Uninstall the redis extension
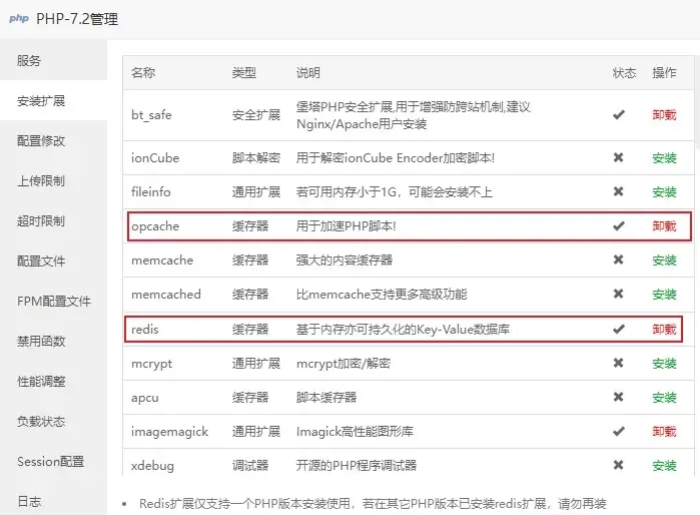700x515 pixels. click(664, 329)
